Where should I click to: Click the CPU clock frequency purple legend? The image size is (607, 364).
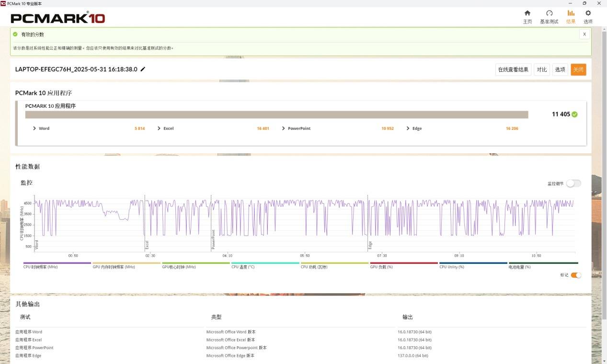(x=57, y=265)
